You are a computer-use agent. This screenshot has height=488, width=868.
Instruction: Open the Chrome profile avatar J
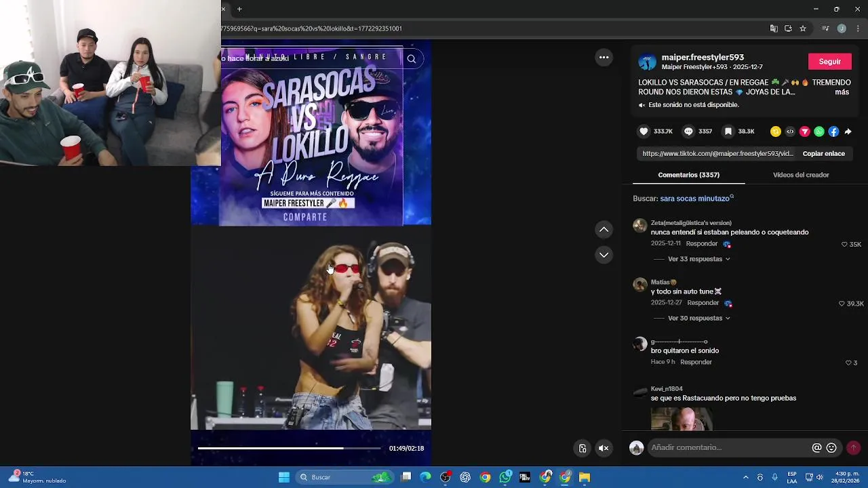[x=842, y=28]
